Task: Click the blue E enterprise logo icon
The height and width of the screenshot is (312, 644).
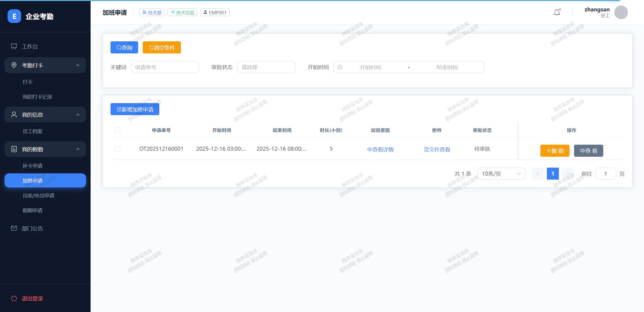Action: (14, 16)
